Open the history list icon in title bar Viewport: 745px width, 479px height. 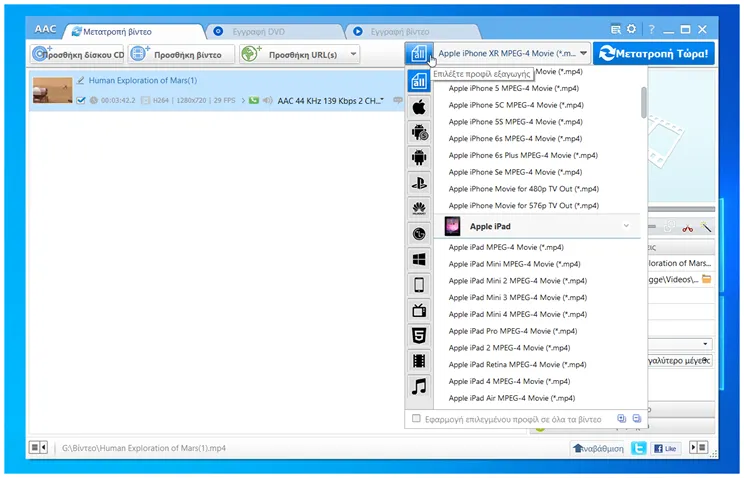[616, 29]
